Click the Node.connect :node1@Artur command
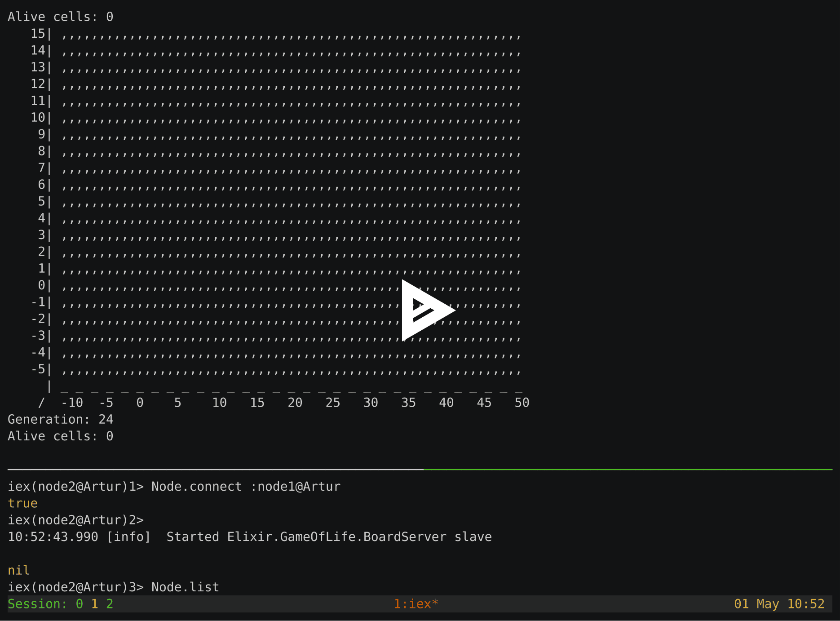This screenshot has width=840, height=621. [246, 486]
